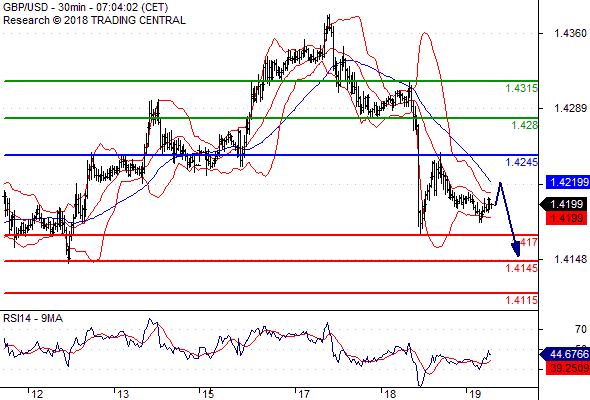The image size is (590, 400).
Task: Click the GBP/USD 30min chart title
Action: (x=85, y=7)
